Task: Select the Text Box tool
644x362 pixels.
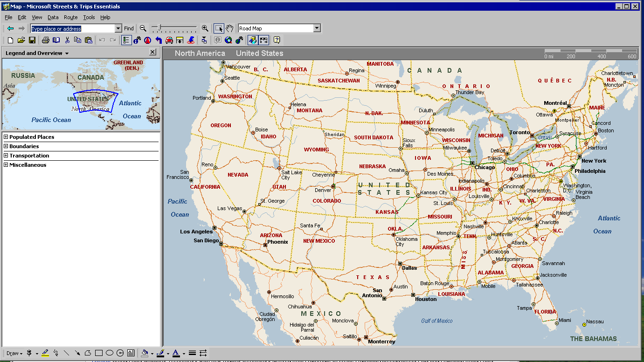Action: [131, 353]
